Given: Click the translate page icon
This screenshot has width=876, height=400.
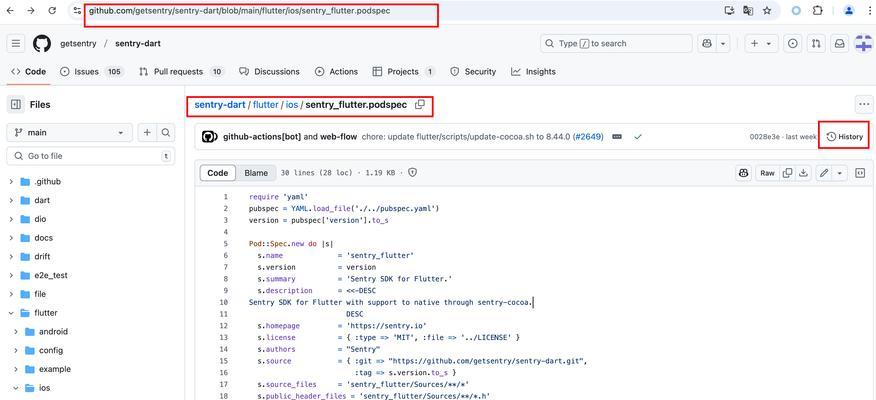Looking at the screenshot, I should pyautogui.click(x=748, y=11).
